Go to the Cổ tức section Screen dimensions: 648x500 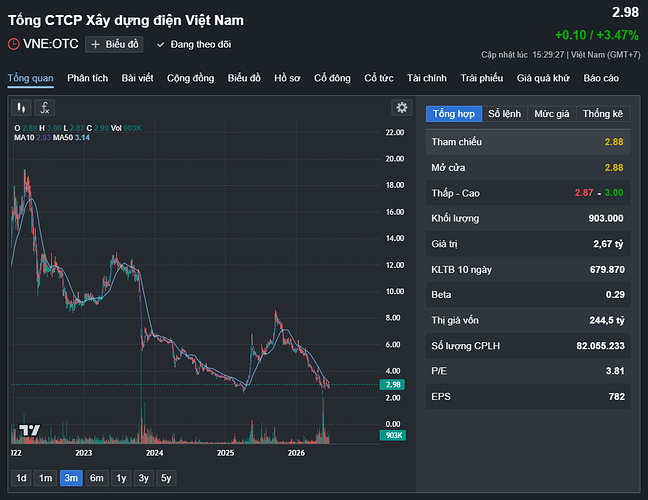pyautogui.click(x=379, y=78)
